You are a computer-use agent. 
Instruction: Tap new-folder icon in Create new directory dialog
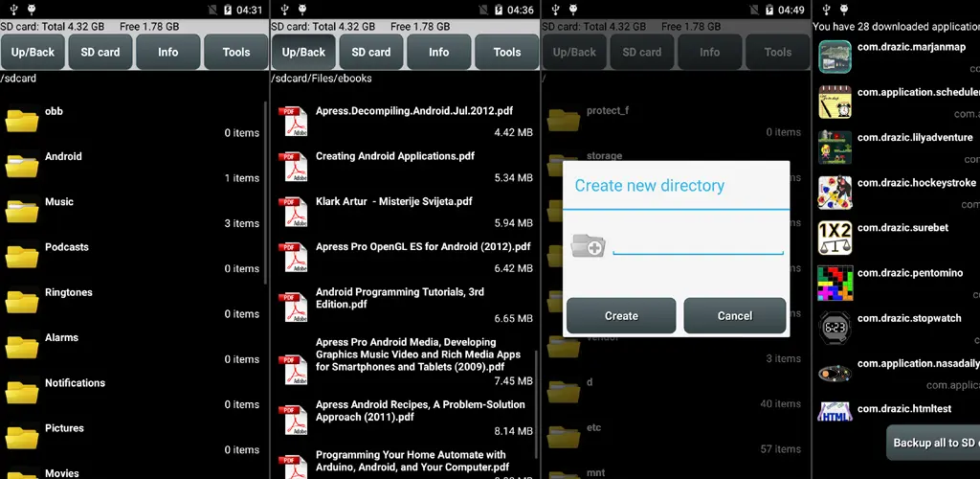[589, 246]
